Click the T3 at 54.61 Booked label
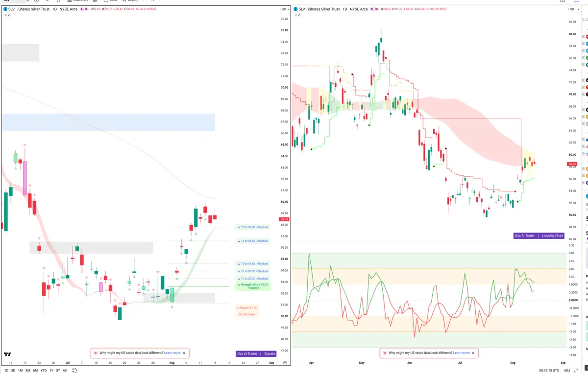The width and height of the screenshot is (588, 374). coord(253,264)
